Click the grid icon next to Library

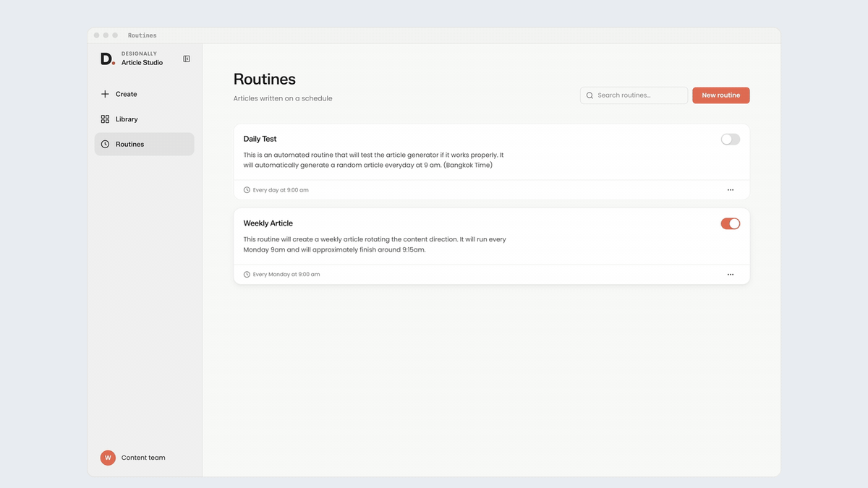tap(105, 119)
